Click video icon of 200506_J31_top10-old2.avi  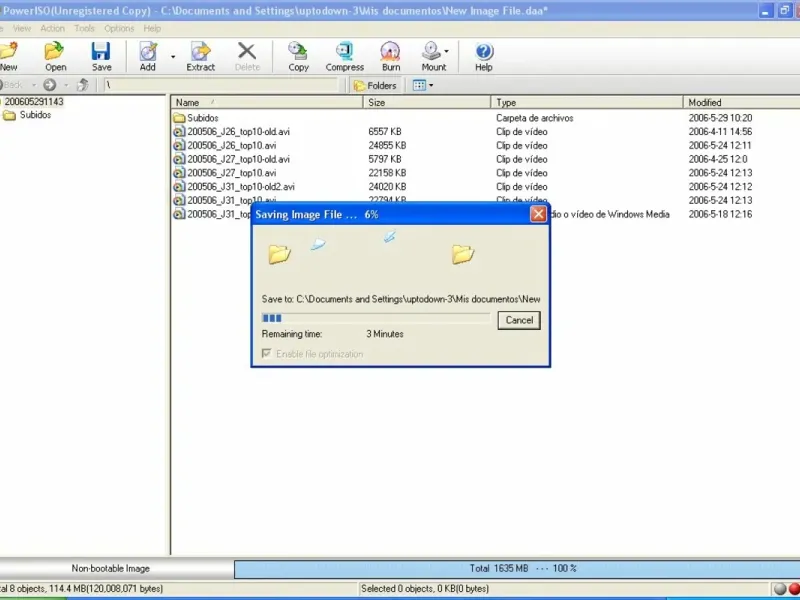179,187
